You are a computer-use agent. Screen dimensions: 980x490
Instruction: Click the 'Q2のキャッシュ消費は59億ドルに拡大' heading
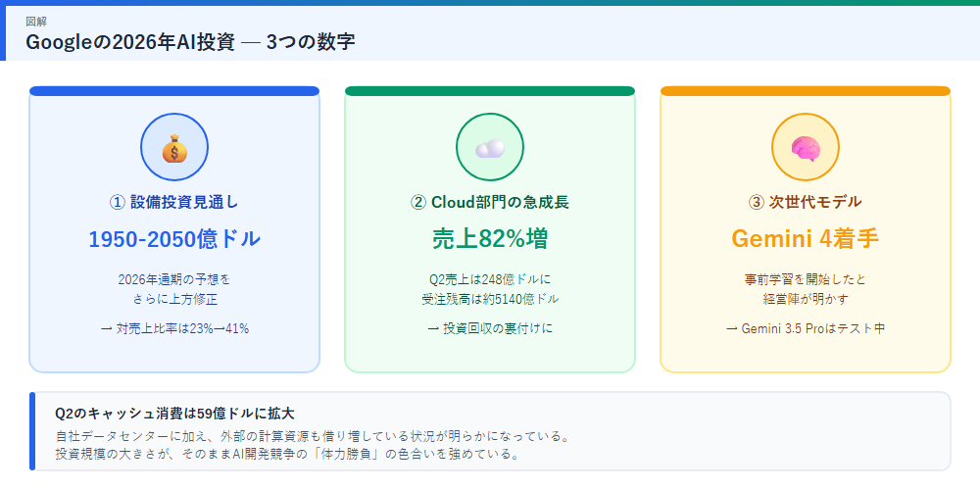[175, 414]
